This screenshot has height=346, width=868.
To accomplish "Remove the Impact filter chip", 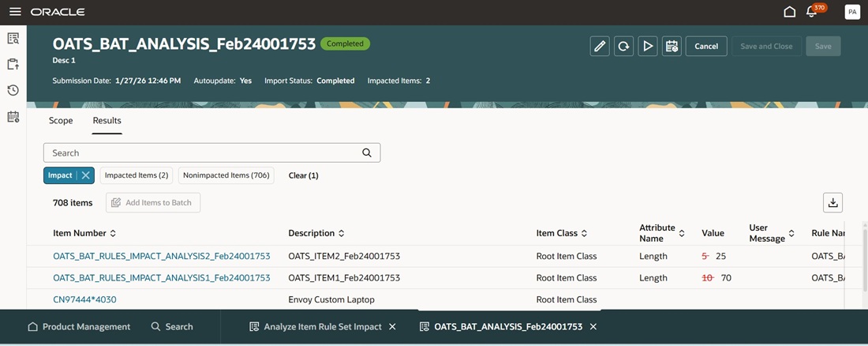I will tap(85, 175).
